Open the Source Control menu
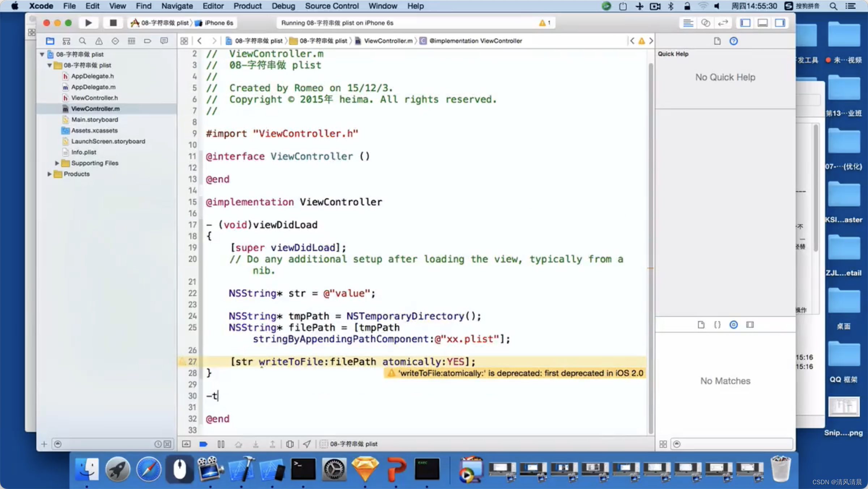This screenshot has height=489, width=868. [332, 6]
